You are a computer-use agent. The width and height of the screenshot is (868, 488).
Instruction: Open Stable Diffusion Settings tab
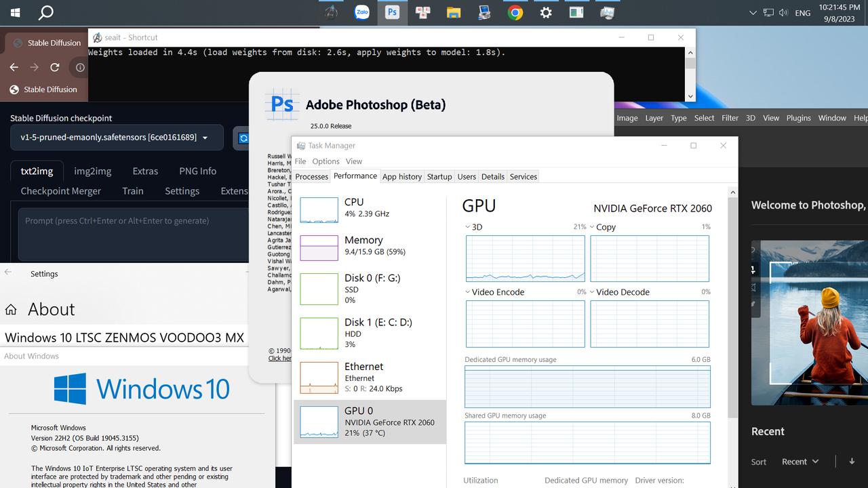pyautogui.click(x=182, y=191)
